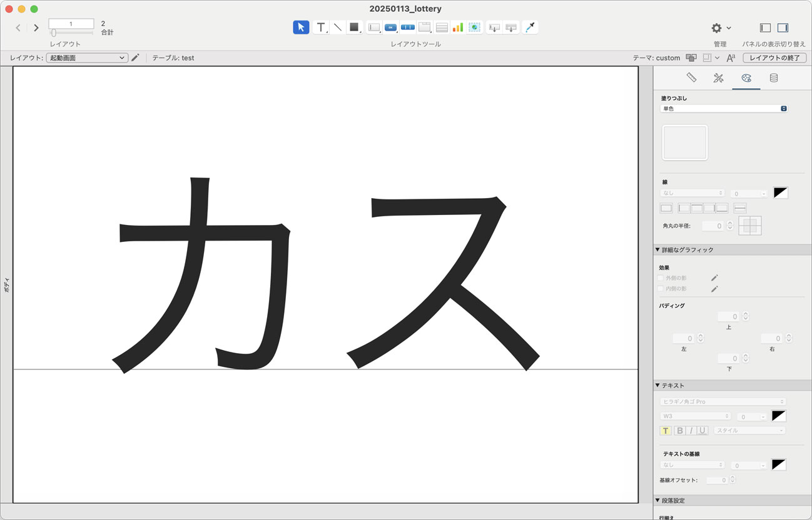Image resolution: width=812 pixels, height=520 pixels.
Task: Click the all borders button
Action: [666, 208]
